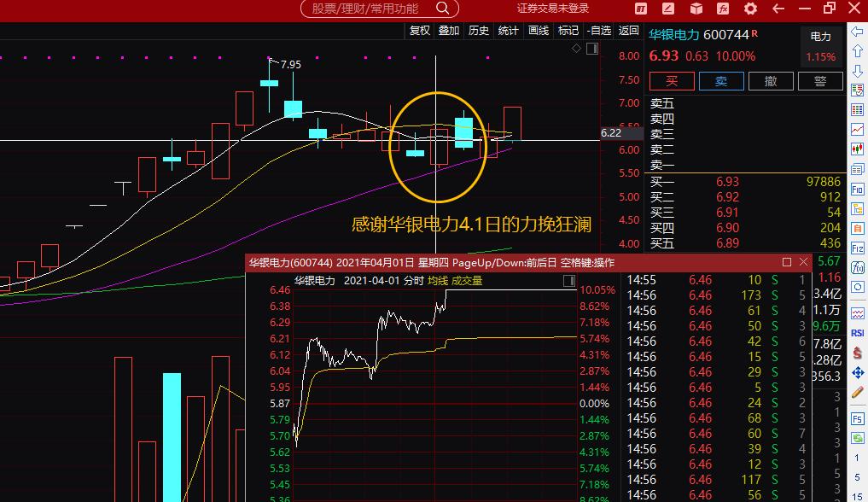868x502 pixels.
Task: Select the RSI indicator sidebar icon
Action: (858, 333)
